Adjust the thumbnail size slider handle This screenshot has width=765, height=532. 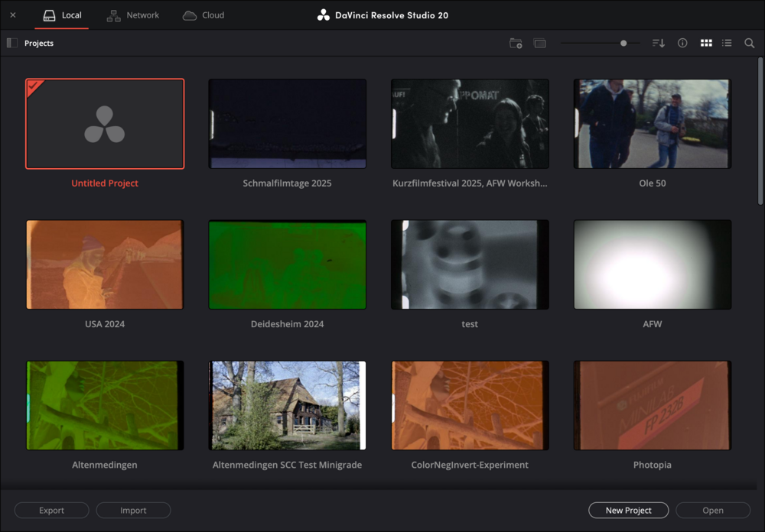[623, 44]
